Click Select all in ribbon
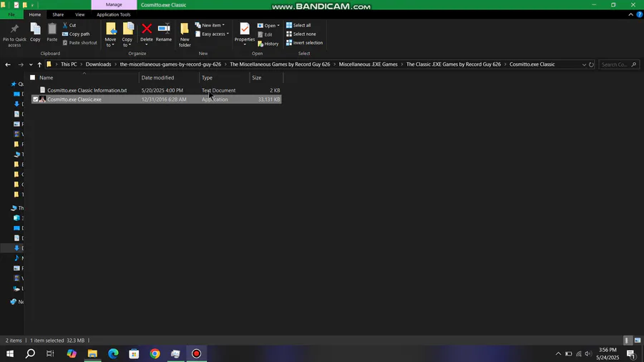The width and height of the screenshot is (644, 362). 298,26
